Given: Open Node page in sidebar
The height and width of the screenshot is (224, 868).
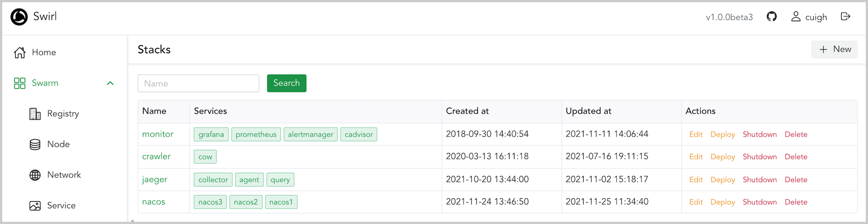Looking at the screenshot, I should pos(58,144).
